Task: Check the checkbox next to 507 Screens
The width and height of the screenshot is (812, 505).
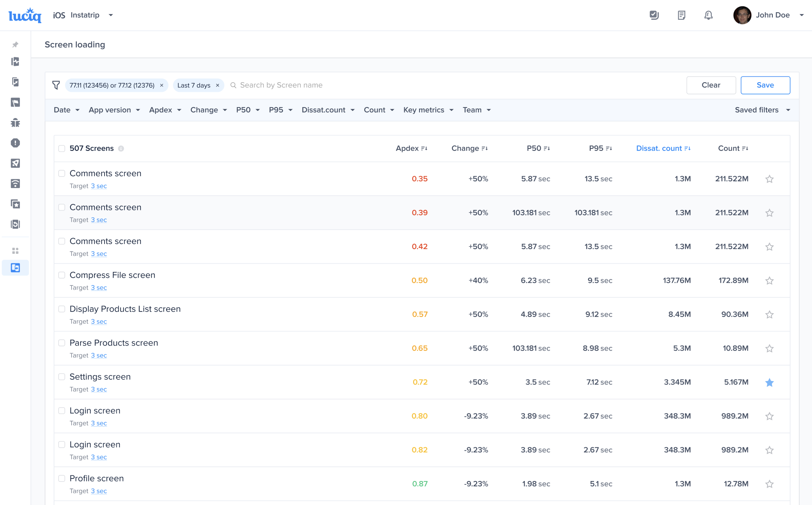Action: point(62,148)
